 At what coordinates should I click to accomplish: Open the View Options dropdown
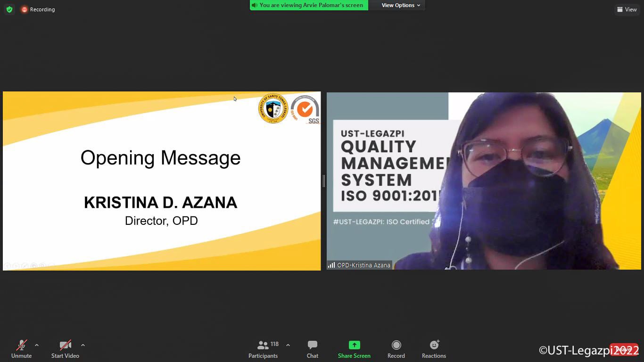coord(401,5)
